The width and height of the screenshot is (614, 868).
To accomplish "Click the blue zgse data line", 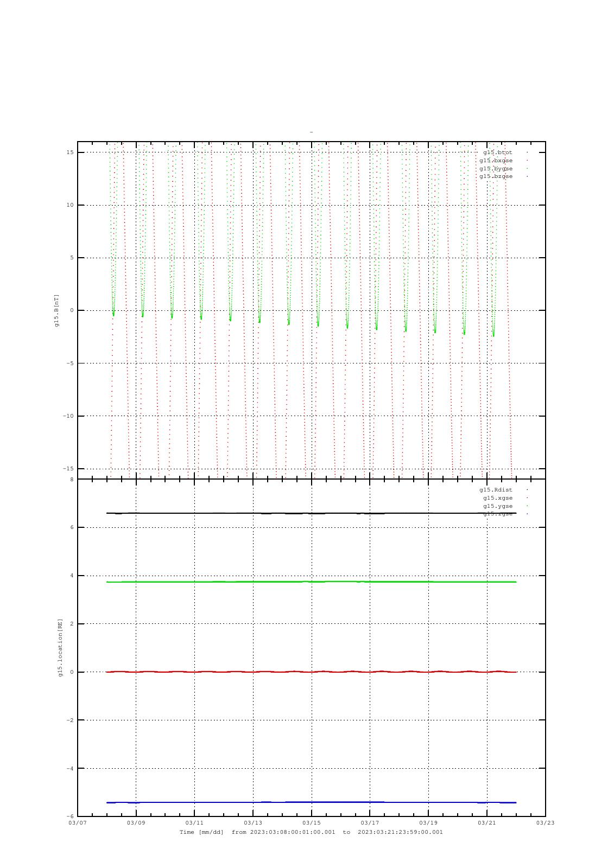I will (311, 802).
